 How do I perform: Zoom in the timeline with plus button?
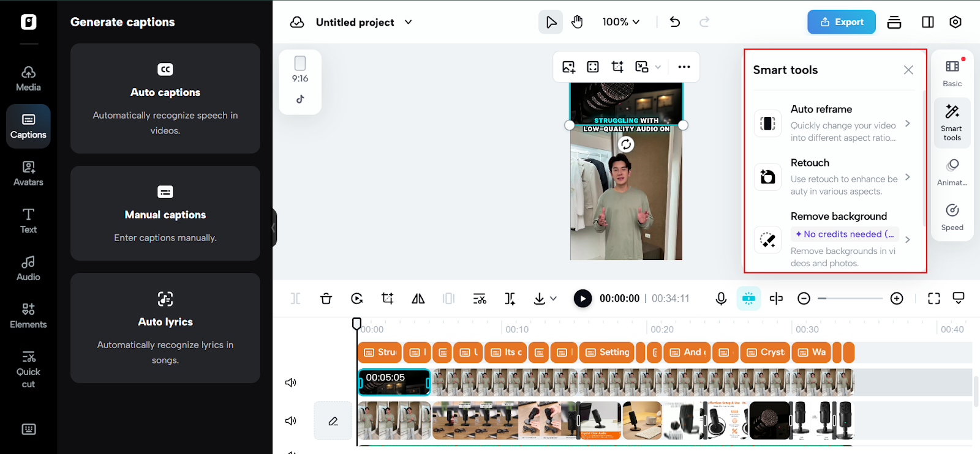pos(897,299)
